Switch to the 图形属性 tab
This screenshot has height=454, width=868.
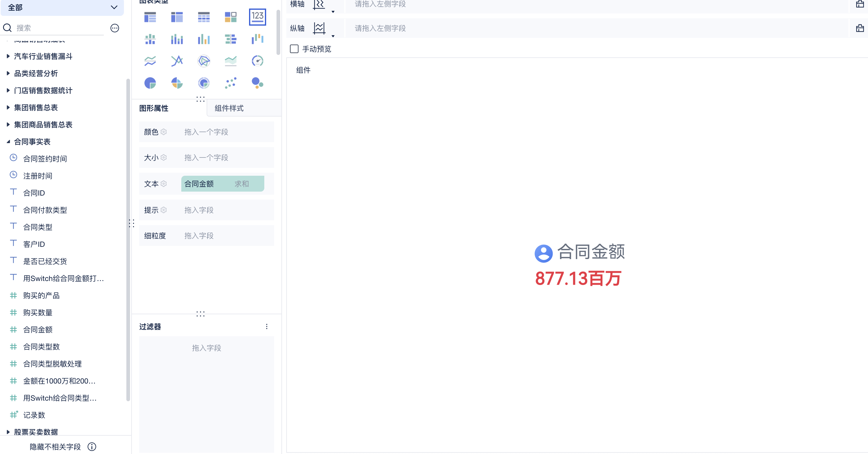(154, 108)
